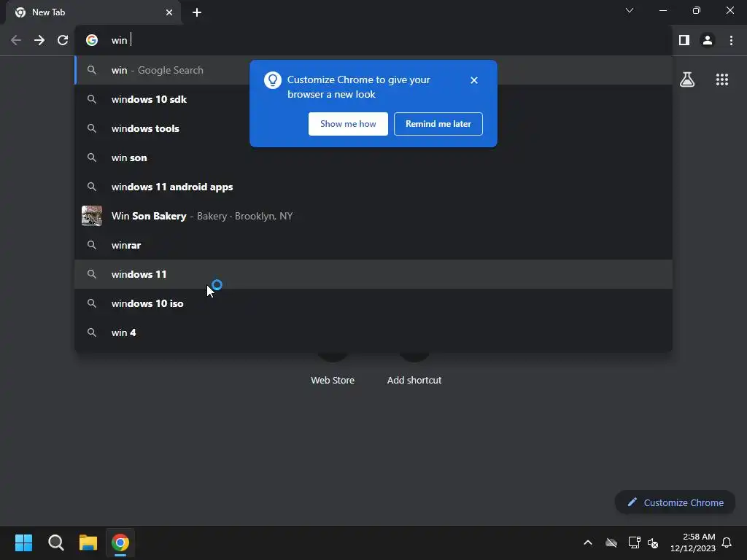Click the Google logo in address bar
The height and width of the screenshot is (560, 747).
[x=92, y=41]
